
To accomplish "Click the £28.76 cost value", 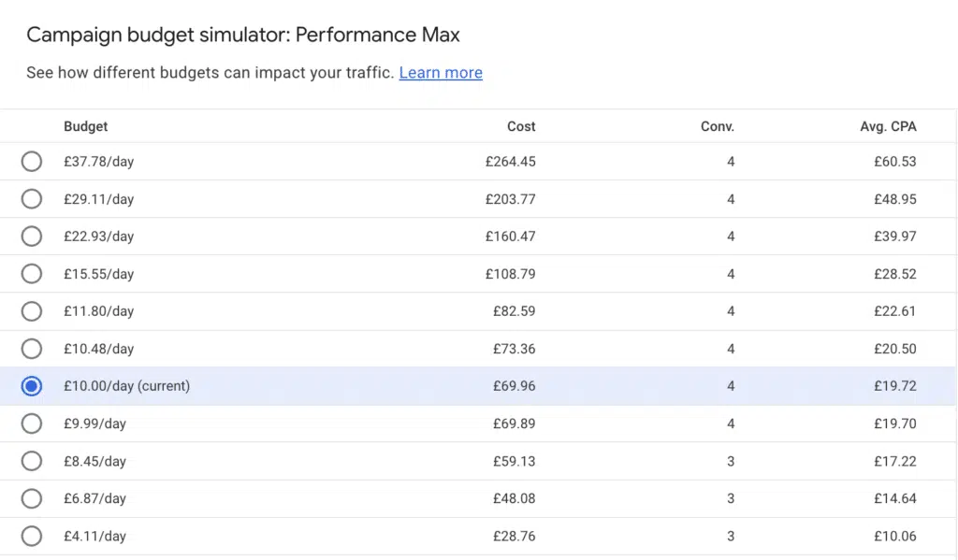I will (514, 537).
